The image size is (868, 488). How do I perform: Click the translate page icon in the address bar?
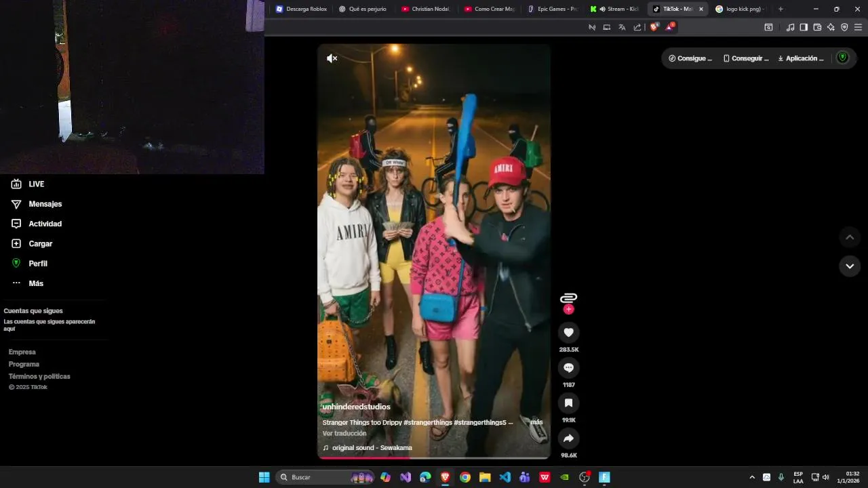[622, 27]
